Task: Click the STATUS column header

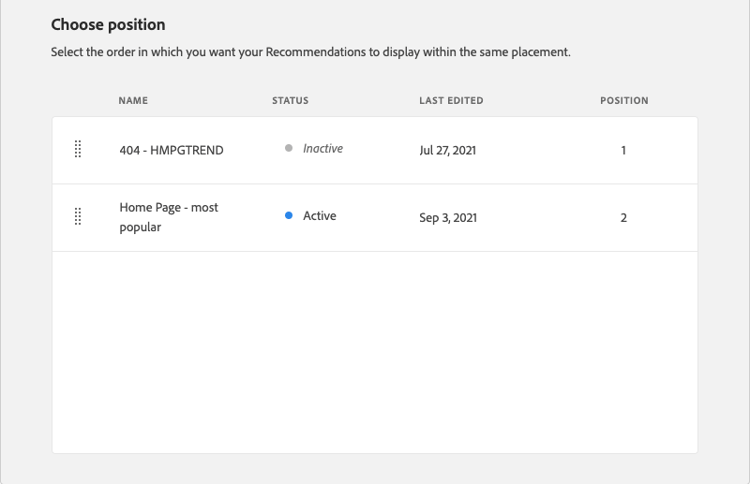Action: [x=290, y=101]
